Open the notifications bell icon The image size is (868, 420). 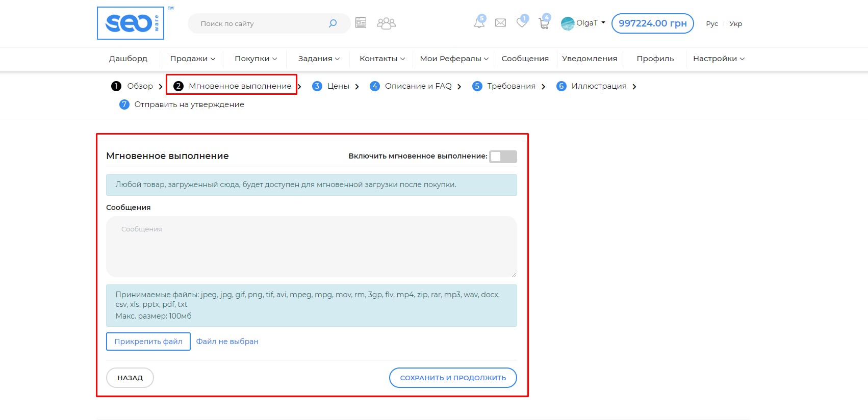click(479, 22)
